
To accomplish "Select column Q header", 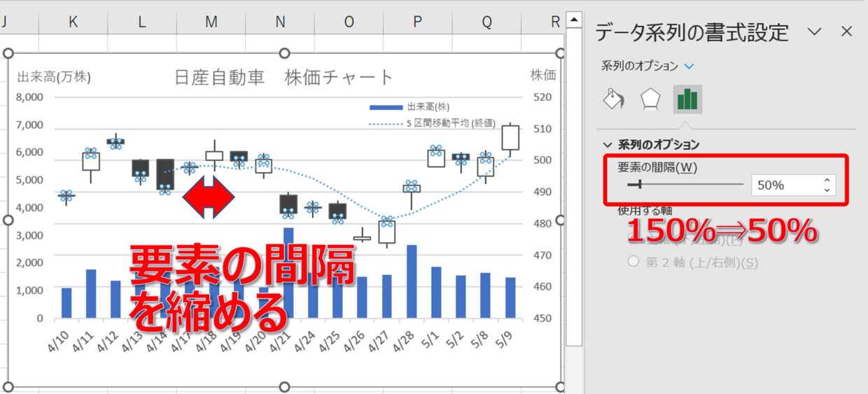I will click(x=486, y=22).
